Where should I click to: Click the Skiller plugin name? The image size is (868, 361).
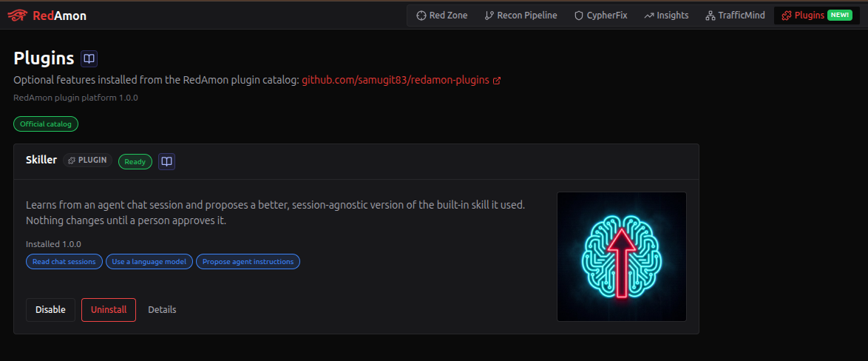41,160
